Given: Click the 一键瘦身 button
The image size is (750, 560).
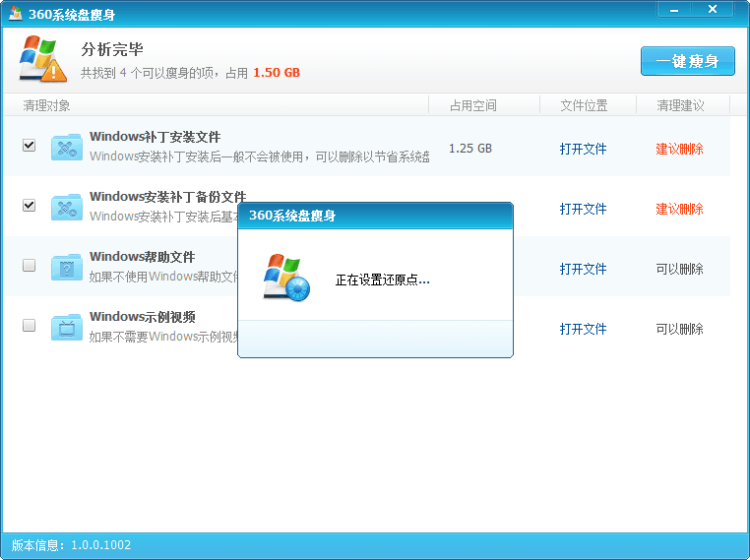Looking at the screenshot, I should click(x=687, y=61).
